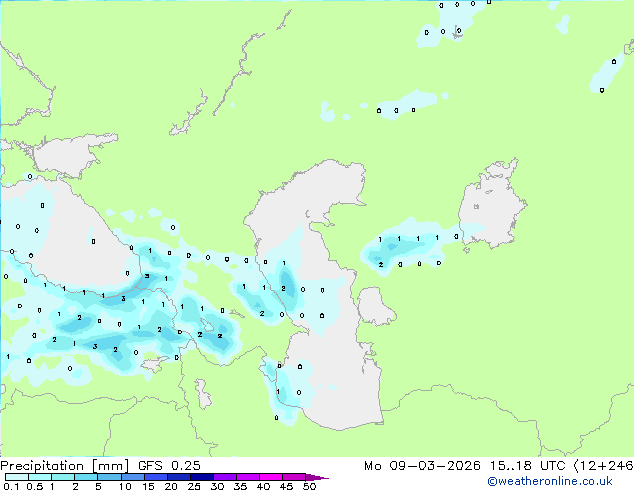Click the '30' legend value label
The width and height of the screenshot is (634, 490).
[217, 486]
